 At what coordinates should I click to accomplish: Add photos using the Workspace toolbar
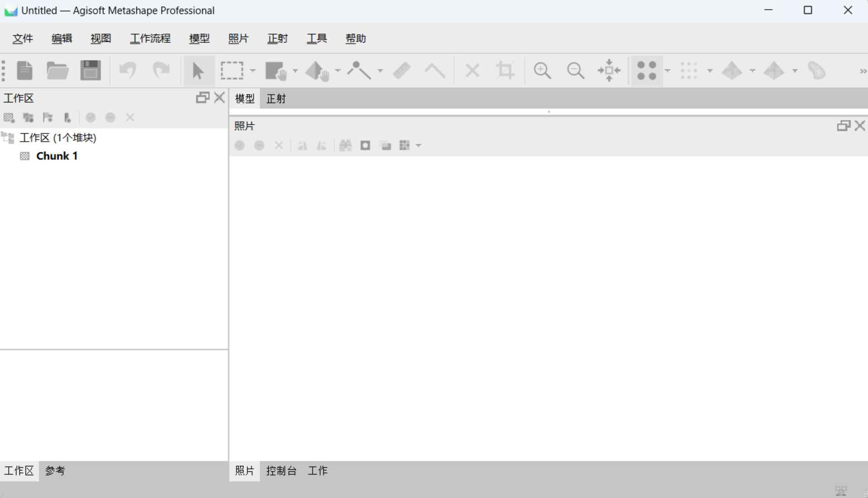pos(29,117)
